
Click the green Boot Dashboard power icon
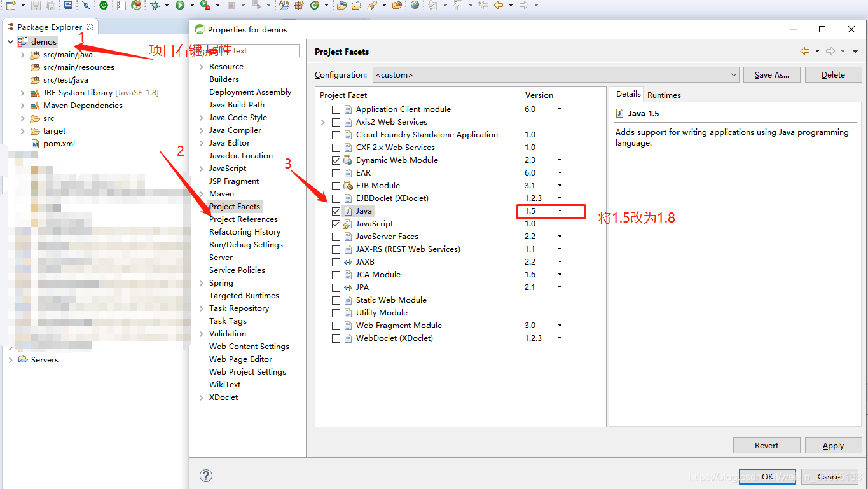[104, 5]
